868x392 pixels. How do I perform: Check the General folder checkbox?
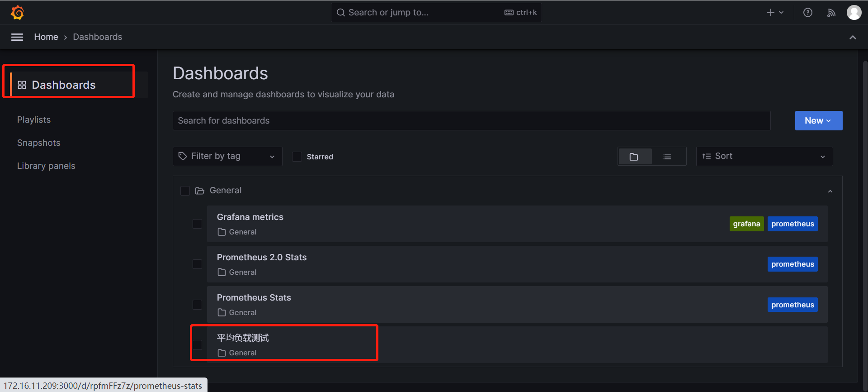(185, 191)
